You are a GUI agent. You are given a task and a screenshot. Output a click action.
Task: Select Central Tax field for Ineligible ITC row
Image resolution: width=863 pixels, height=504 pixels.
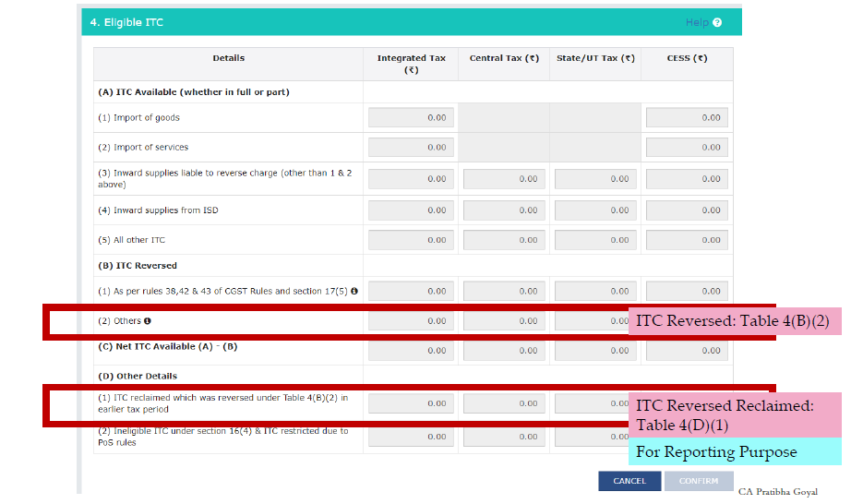(504, 436)
